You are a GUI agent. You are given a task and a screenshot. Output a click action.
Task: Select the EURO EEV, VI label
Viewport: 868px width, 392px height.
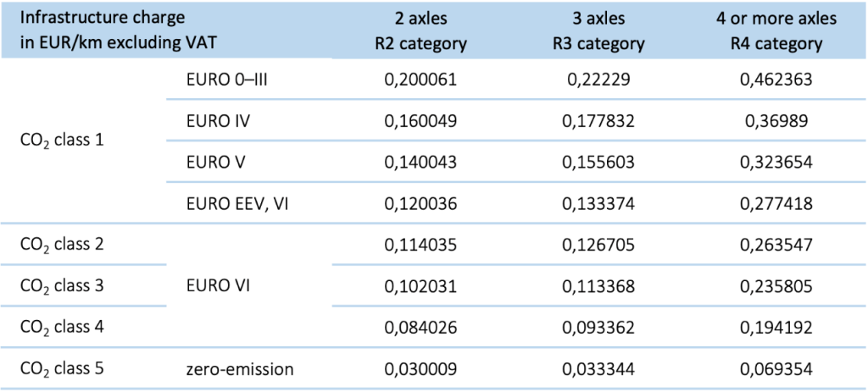[x=234, y=202]
